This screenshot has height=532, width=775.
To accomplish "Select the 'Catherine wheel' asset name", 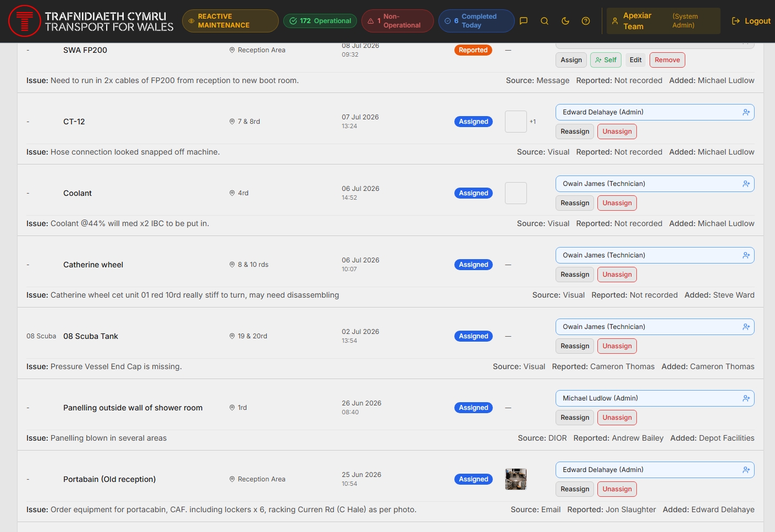I will click(93, 265).
